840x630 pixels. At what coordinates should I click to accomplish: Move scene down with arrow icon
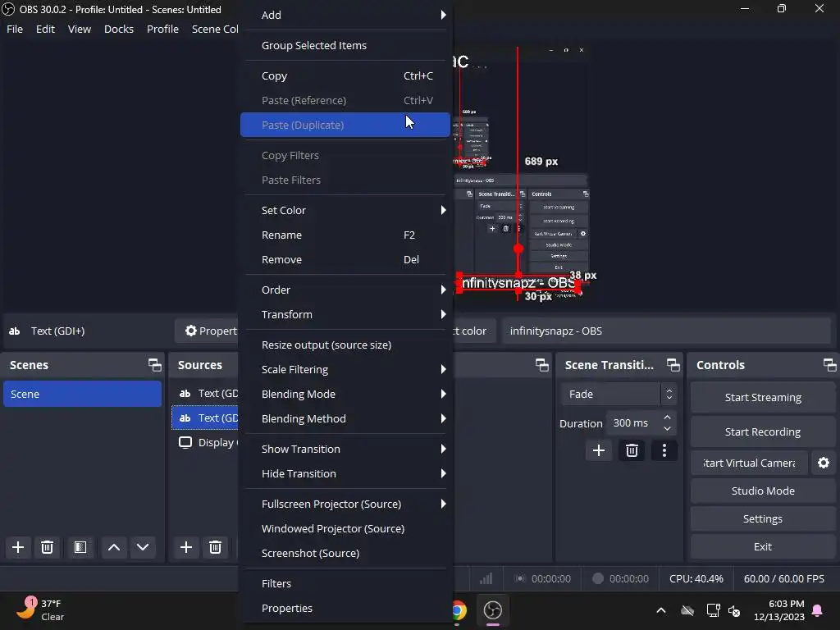pos(143,547)
